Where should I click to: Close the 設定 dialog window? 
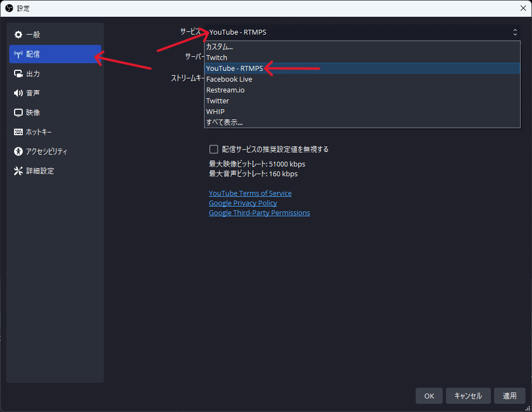coord(523,8)
